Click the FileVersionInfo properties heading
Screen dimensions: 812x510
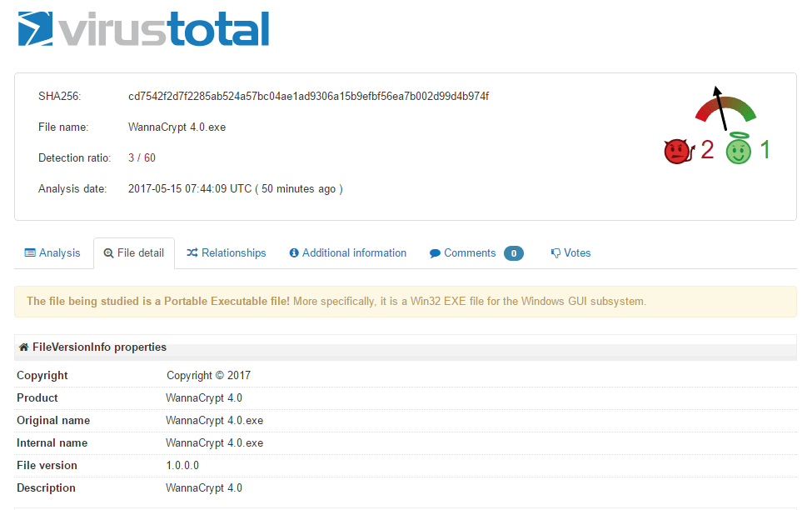99,347
